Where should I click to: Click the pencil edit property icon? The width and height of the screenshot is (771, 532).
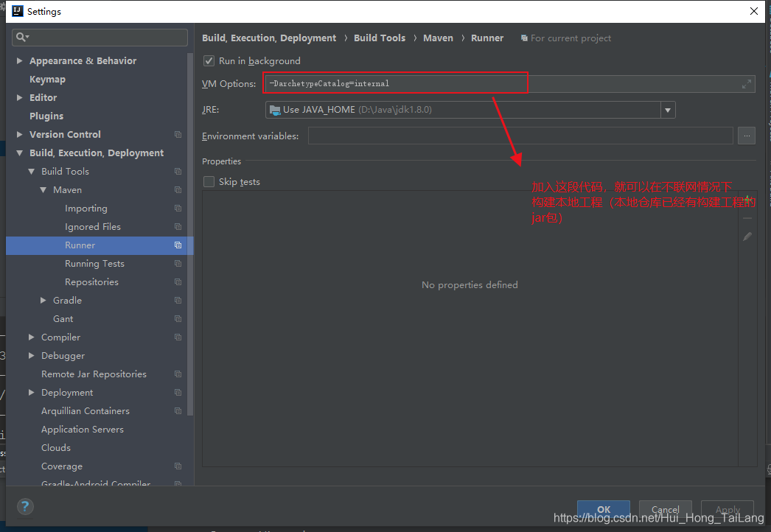pyautogui.click(x=747, y=237)
